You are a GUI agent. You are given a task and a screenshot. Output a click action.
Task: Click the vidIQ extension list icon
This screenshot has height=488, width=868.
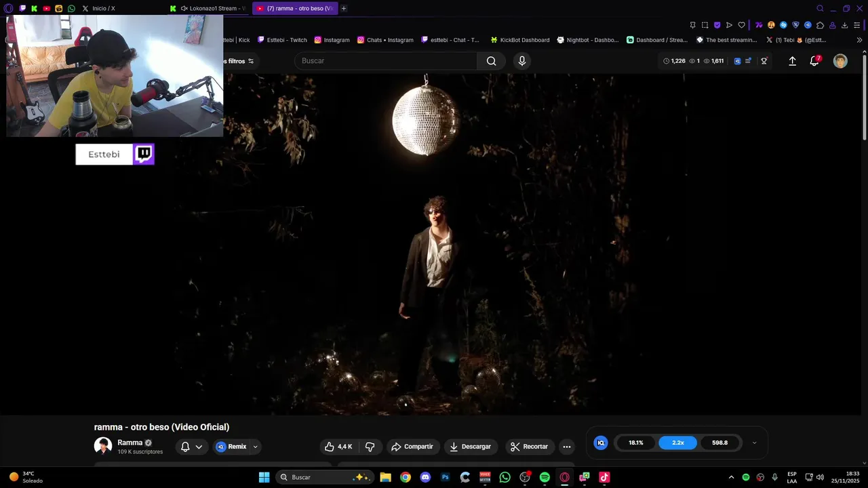[x=748, y=61]
